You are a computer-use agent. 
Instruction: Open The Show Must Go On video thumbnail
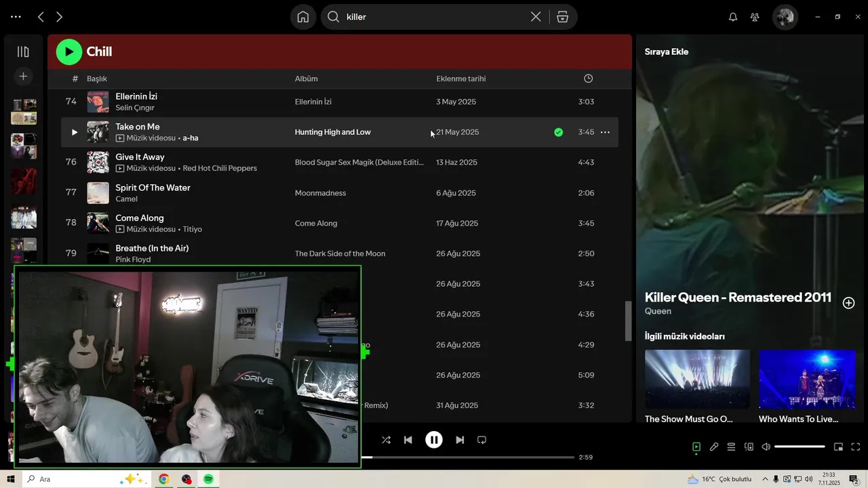click(697, 379)
